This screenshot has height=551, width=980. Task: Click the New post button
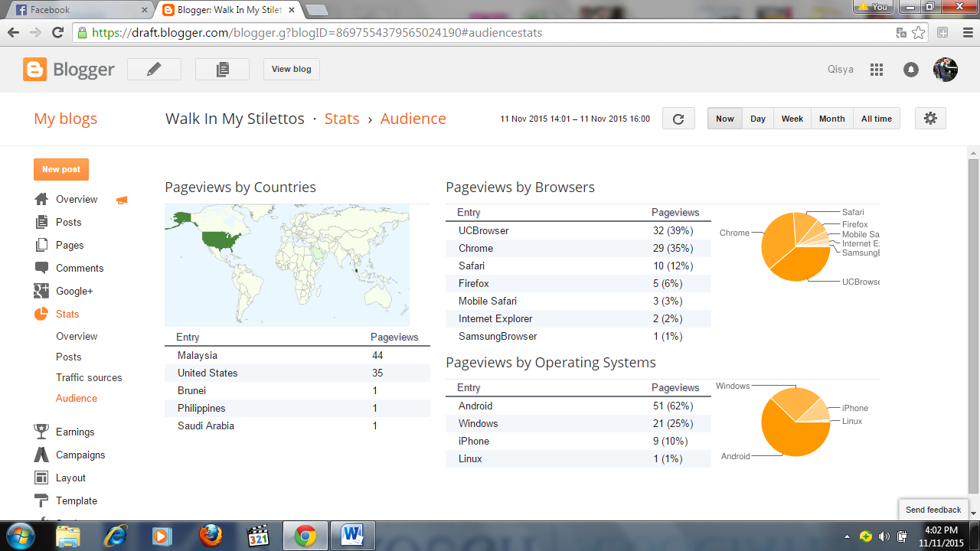point(61,169)
